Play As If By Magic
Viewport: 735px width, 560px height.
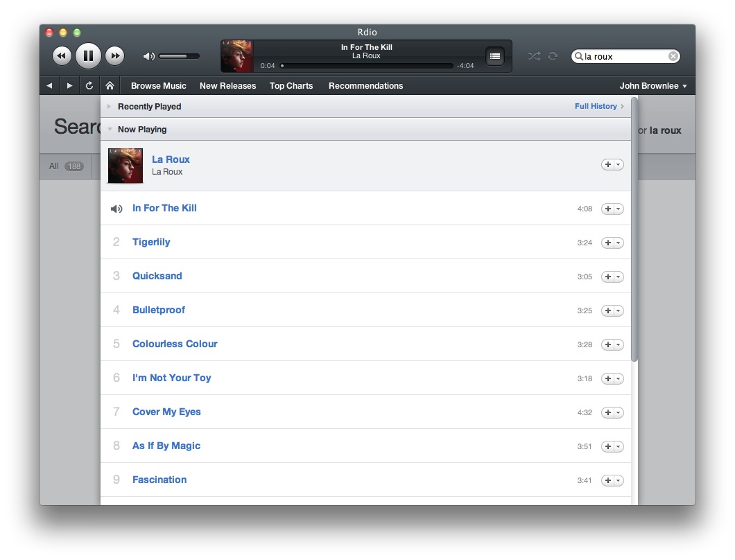click(x=166, y=446)
